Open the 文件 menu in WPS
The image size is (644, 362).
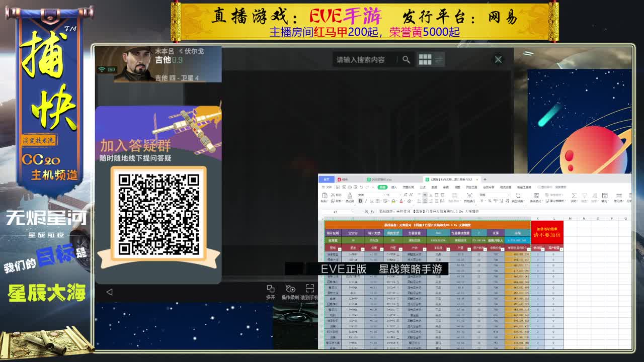tap(325, 187)
